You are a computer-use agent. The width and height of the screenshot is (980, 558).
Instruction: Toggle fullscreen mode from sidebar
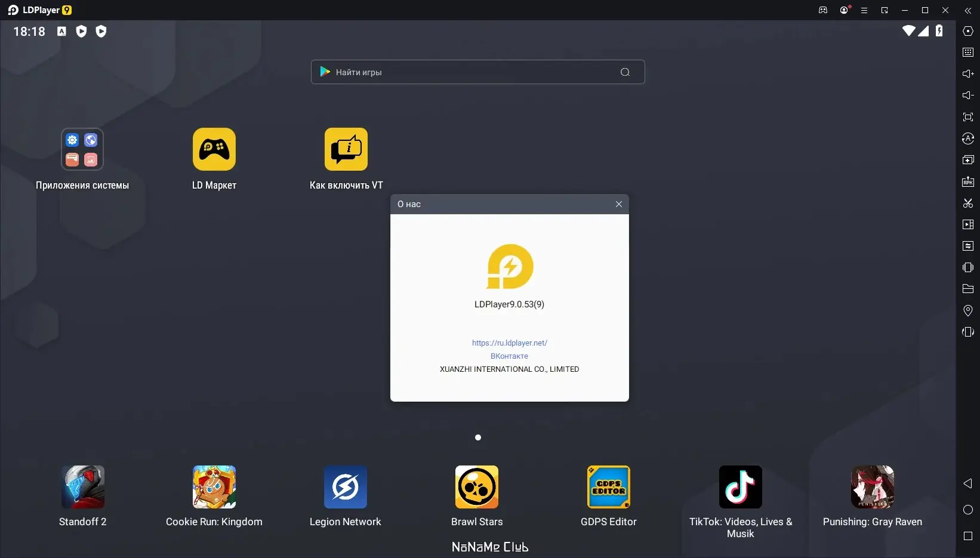(x=968, y=117)
